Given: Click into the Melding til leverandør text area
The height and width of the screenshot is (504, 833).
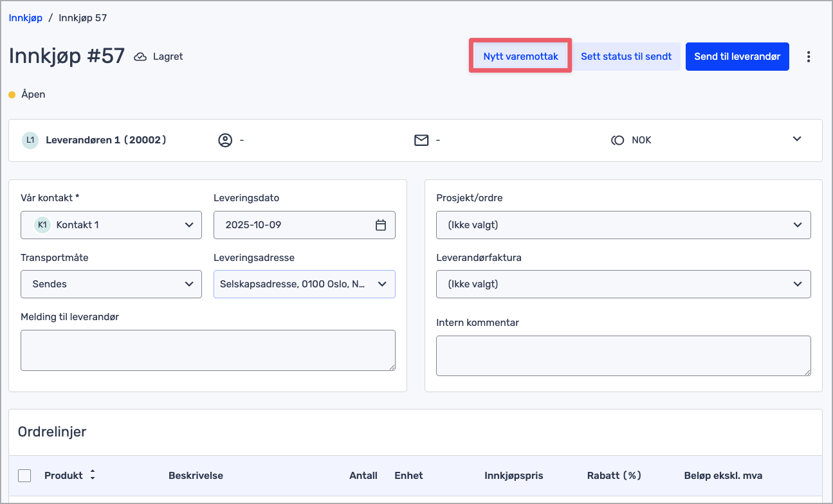Looking at the screenshot, I should 208,350.
